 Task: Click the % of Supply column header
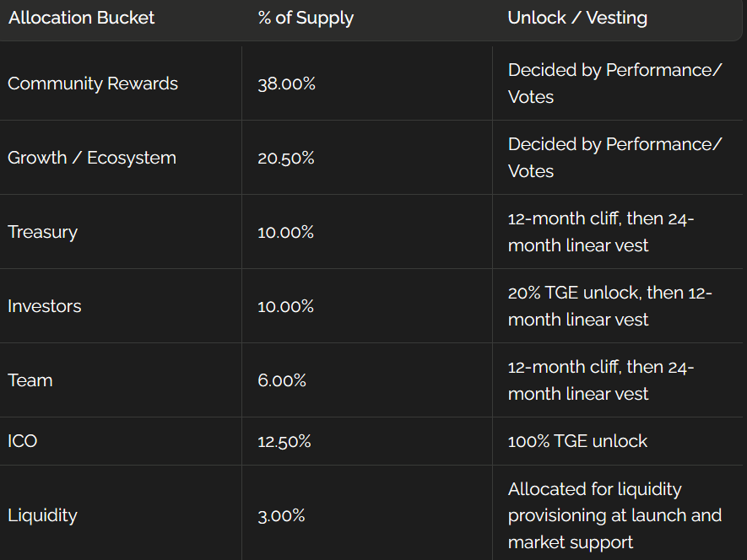(306, 18)
